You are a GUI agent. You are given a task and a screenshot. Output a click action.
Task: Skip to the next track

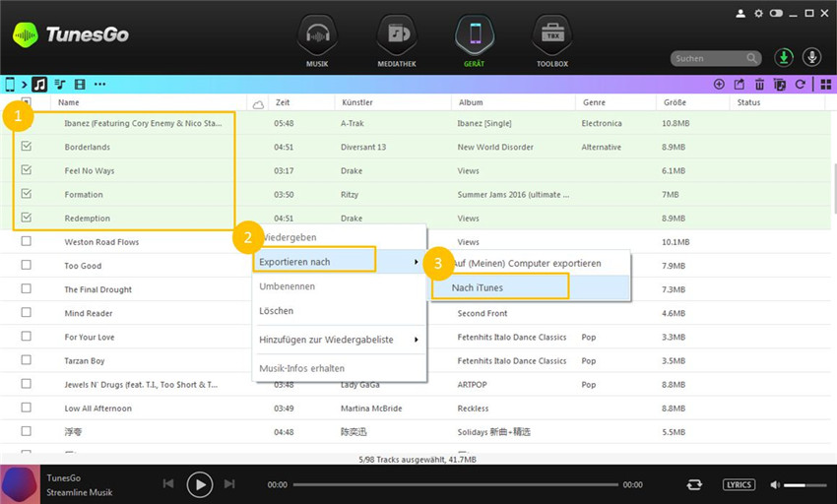click(229, 483)
